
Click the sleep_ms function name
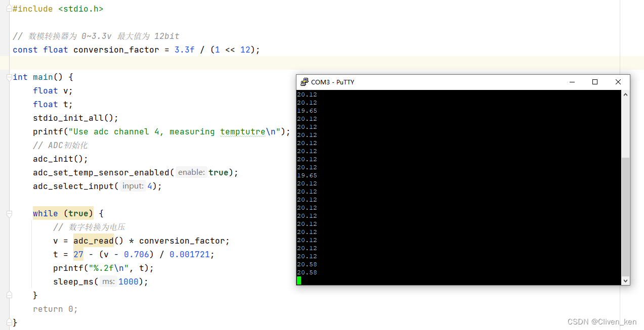73,282
